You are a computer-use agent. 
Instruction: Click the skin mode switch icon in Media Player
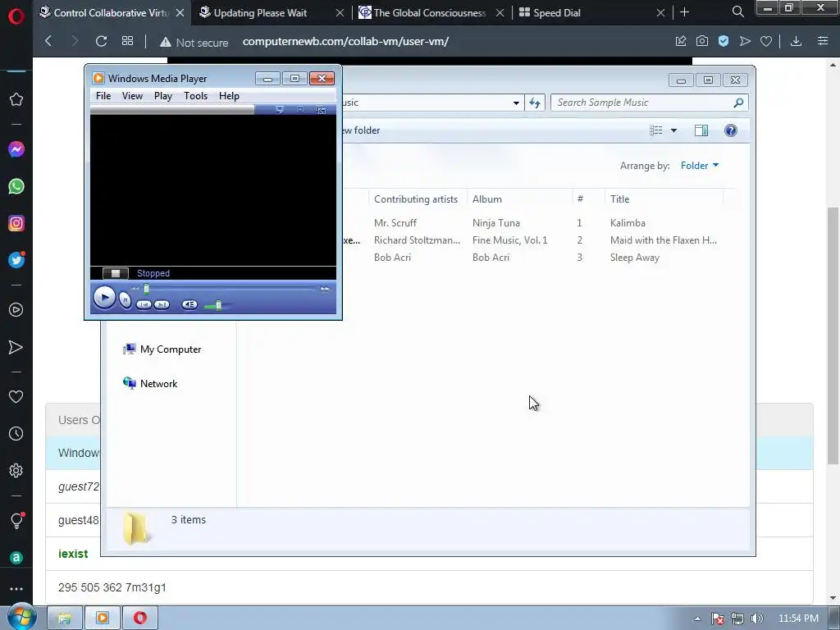[321, 110]
